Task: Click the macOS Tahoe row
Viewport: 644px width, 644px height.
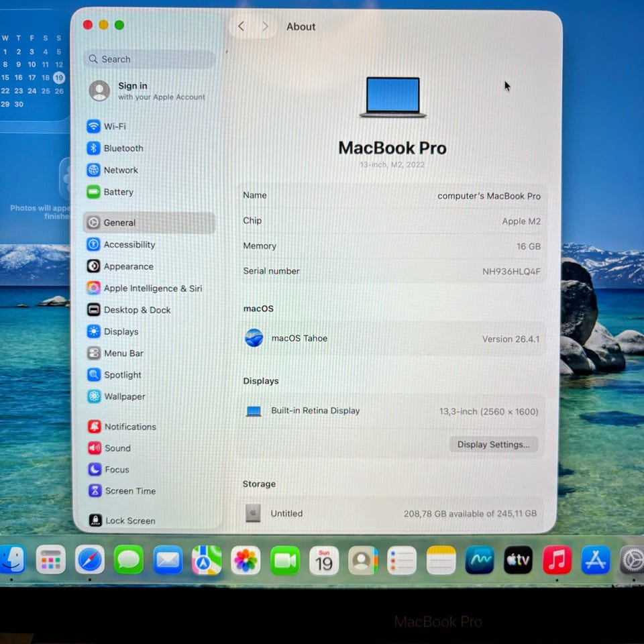Action: [392, 338]
